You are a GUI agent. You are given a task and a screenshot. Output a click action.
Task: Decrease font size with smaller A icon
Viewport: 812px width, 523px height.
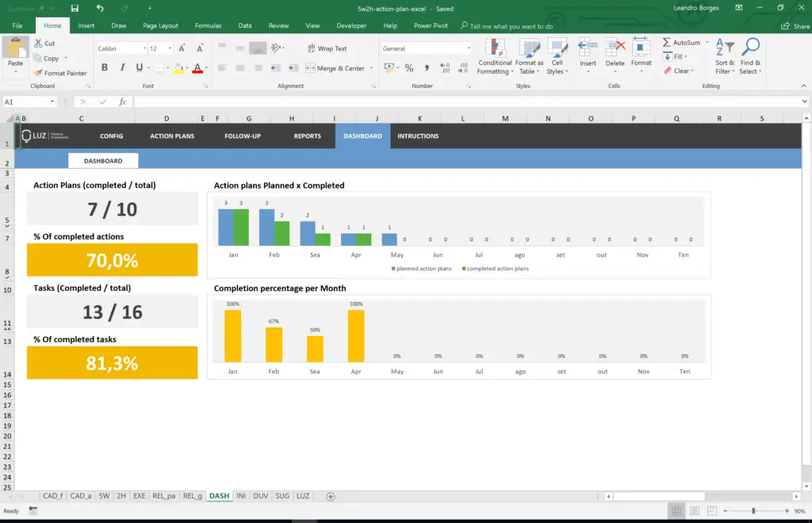tap(199, 48)
